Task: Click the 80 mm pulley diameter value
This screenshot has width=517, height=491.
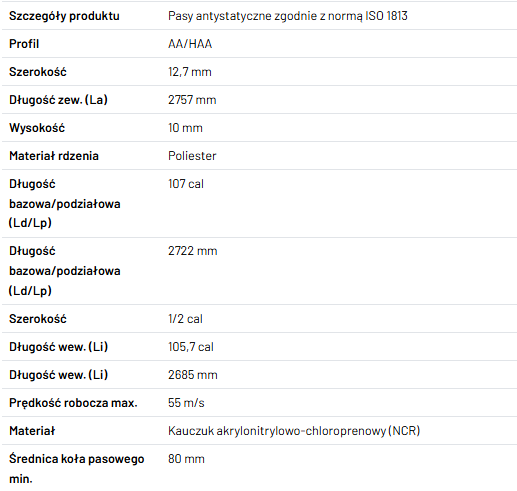Action: pos(186,459)
